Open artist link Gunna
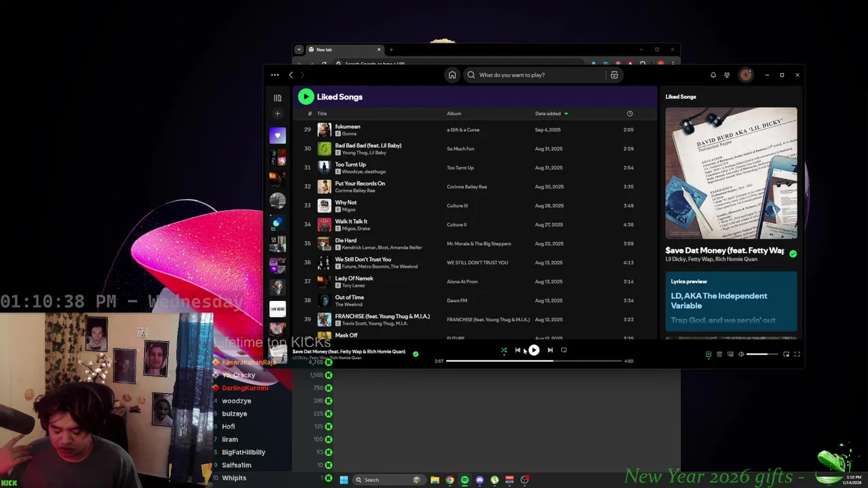Viewport: 868px width, 488px height. (349, 134)
